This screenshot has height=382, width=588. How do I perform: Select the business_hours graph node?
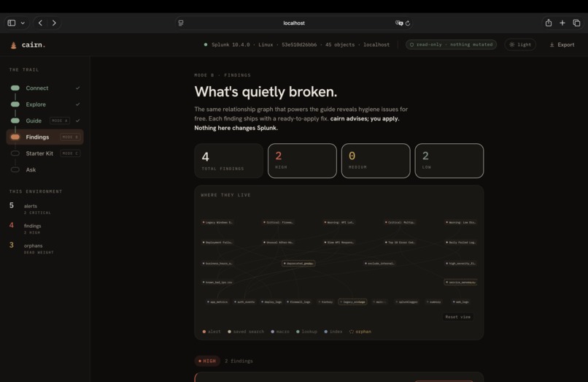point(217,263)
